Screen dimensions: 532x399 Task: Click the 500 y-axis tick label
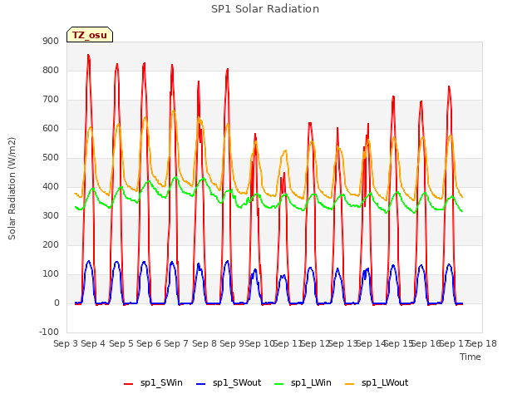51,157
